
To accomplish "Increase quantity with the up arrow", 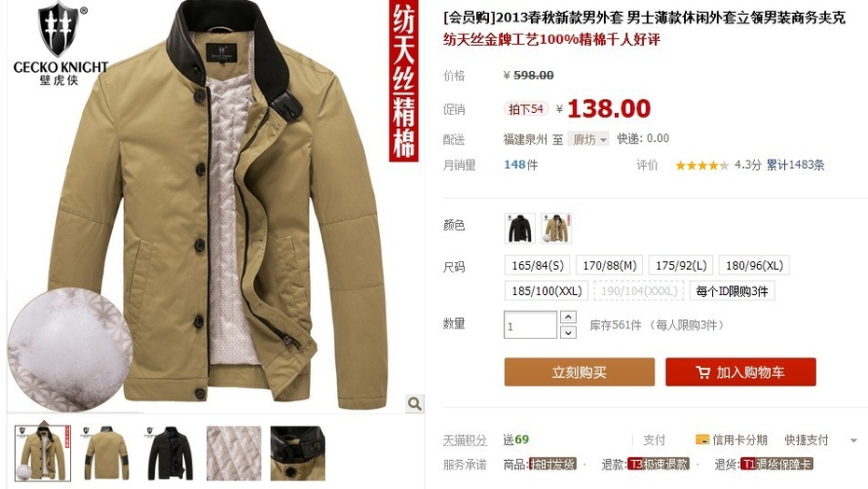I will click(x=568, y=316).
